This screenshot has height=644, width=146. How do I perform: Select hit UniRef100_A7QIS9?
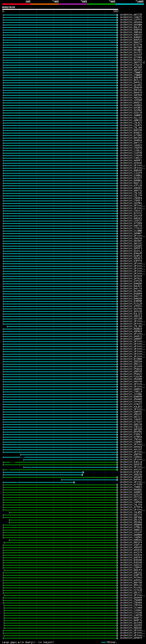tap(131, 65)
